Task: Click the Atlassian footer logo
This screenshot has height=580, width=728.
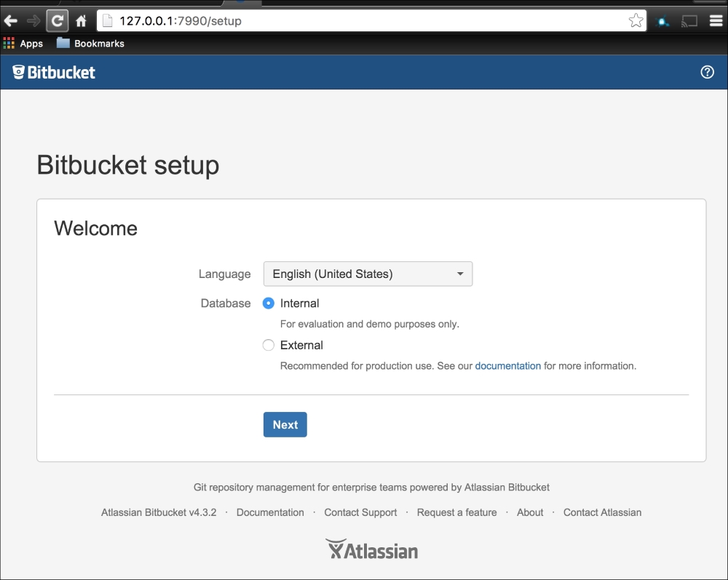Action: pyautogui.click(x=371, y=549)
